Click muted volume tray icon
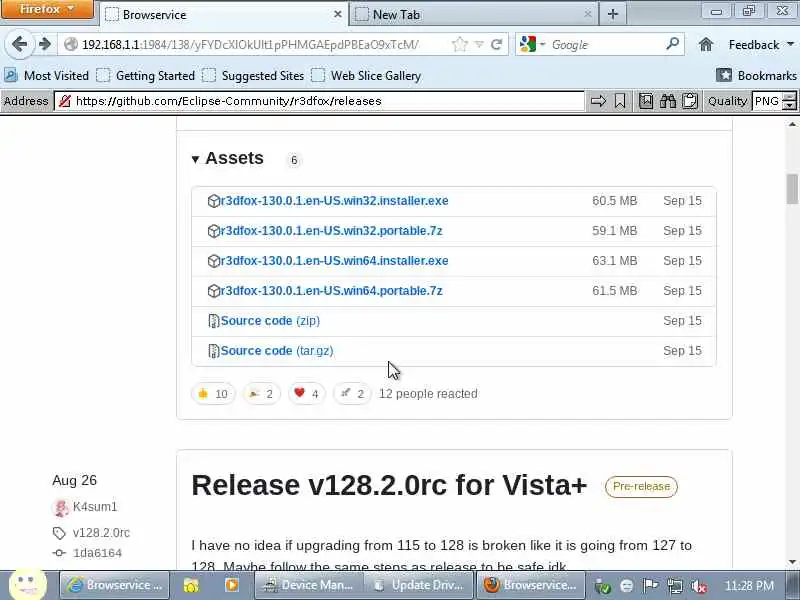800x600 pixels. 698,586
